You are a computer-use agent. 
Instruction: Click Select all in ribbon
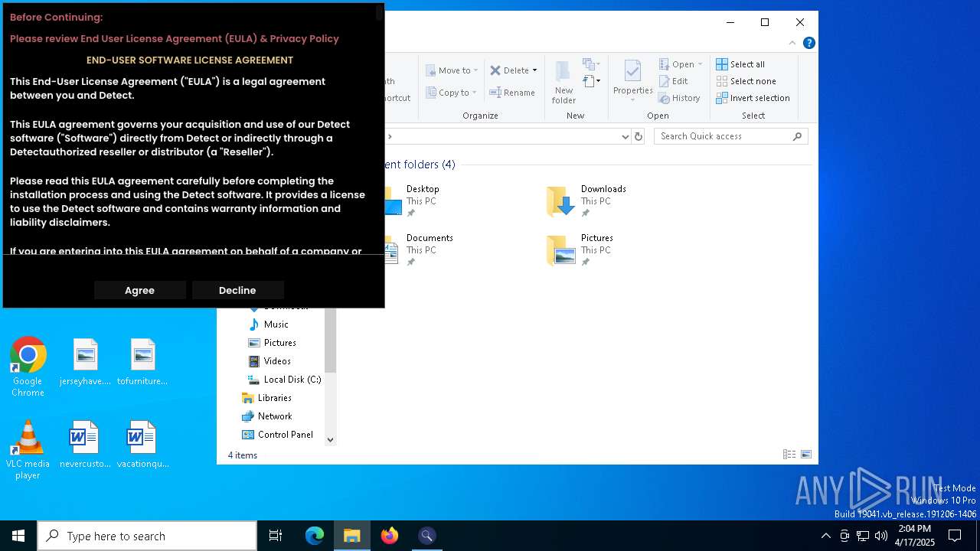(740, 64)
